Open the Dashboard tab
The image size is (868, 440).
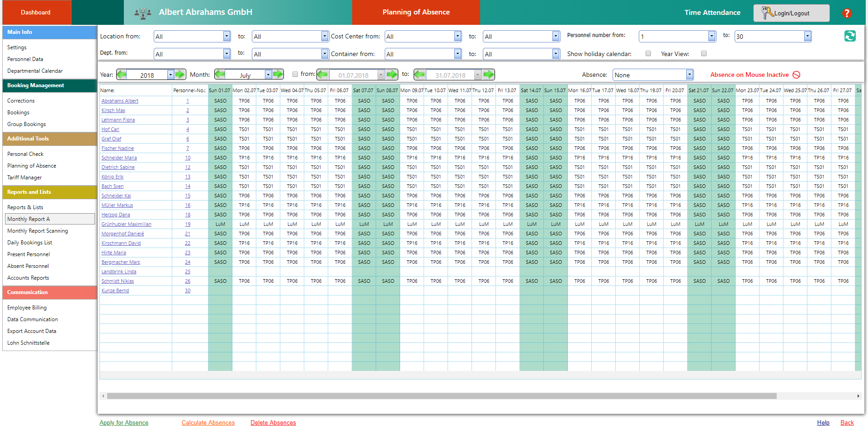(x=37, y=12)
